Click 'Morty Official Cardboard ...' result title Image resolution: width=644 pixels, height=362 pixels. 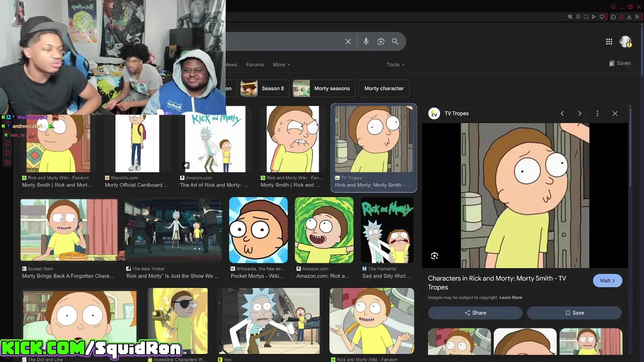137,185
